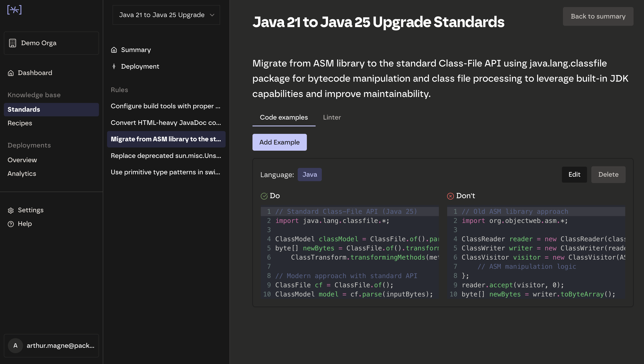Image resolution: width=644 pixels, height=364 pixels.
Task: Select the Recipes knowledge base entry
Action: point(20,123)
